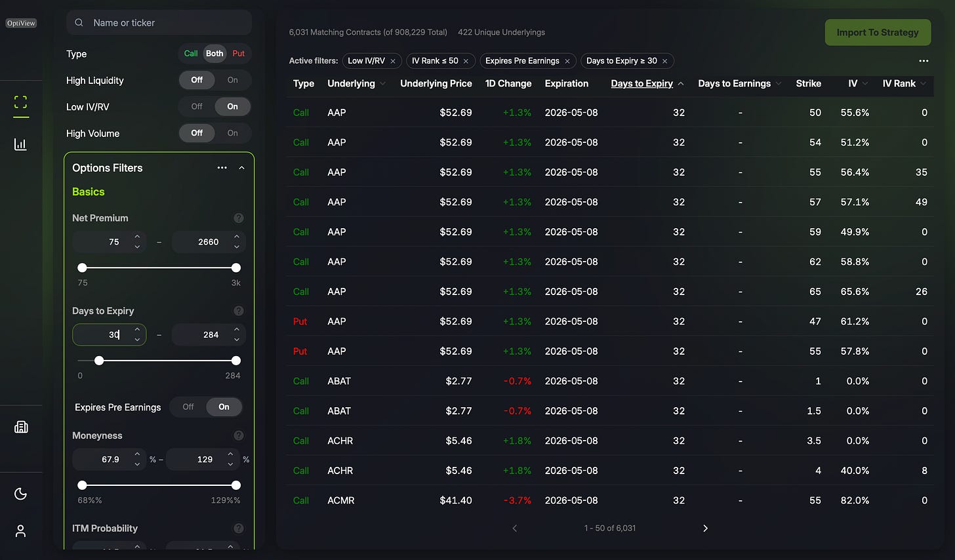This screenshot has width=955, height=560.
Task: Toggle dark mode moon icon
Action: pyautogui.click(x=20, y=494)
